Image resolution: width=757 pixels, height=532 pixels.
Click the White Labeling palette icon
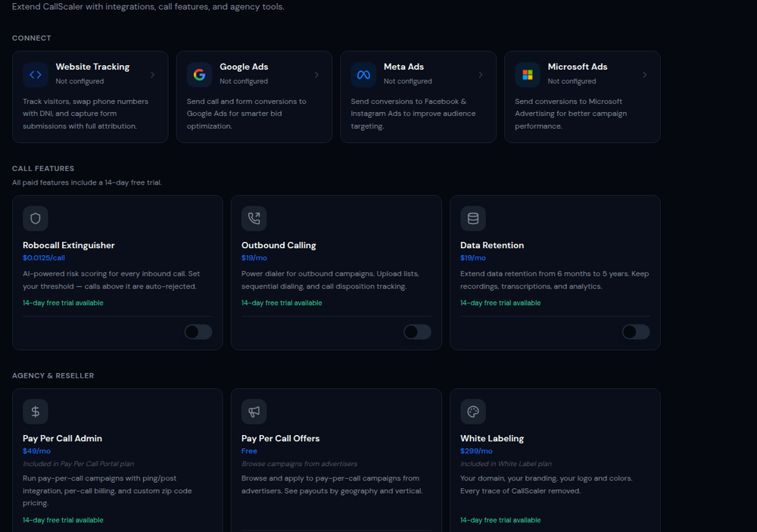(473, 412)
